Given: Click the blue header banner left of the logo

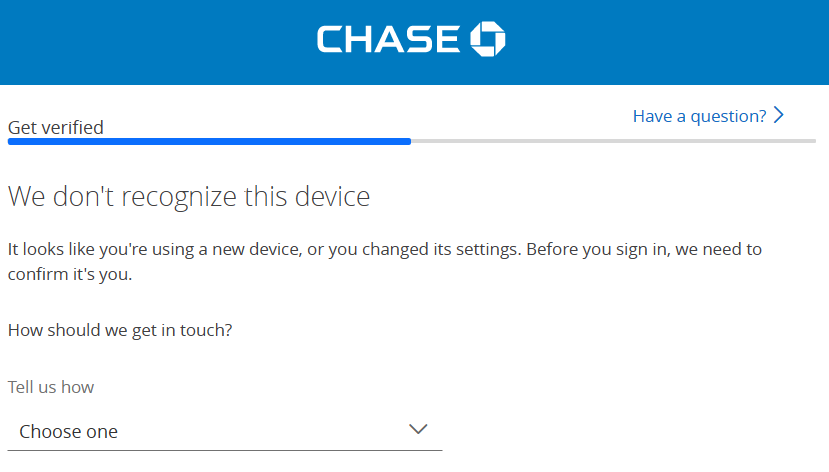Looking at the screenshot, I should pos(159,42).
